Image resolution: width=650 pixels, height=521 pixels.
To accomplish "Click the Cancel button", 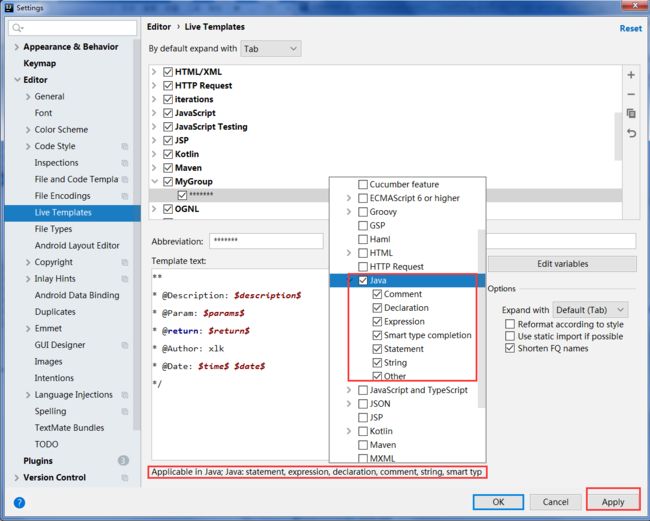I will coord(555,502).
